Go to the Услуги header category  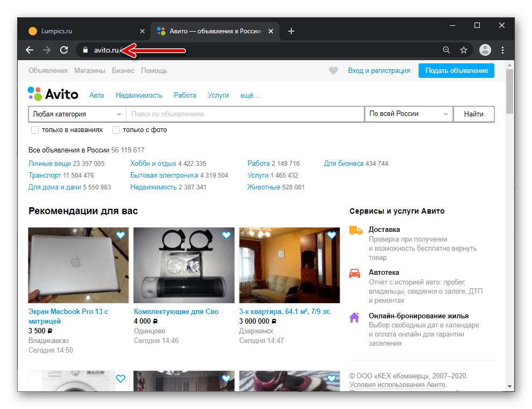218,96
